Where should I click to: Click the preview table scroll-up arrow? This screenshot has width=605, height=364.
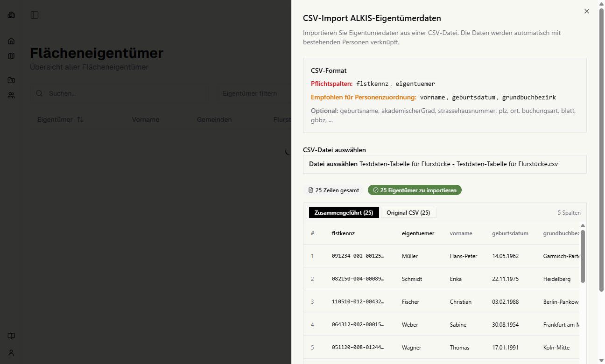(583, 225)
